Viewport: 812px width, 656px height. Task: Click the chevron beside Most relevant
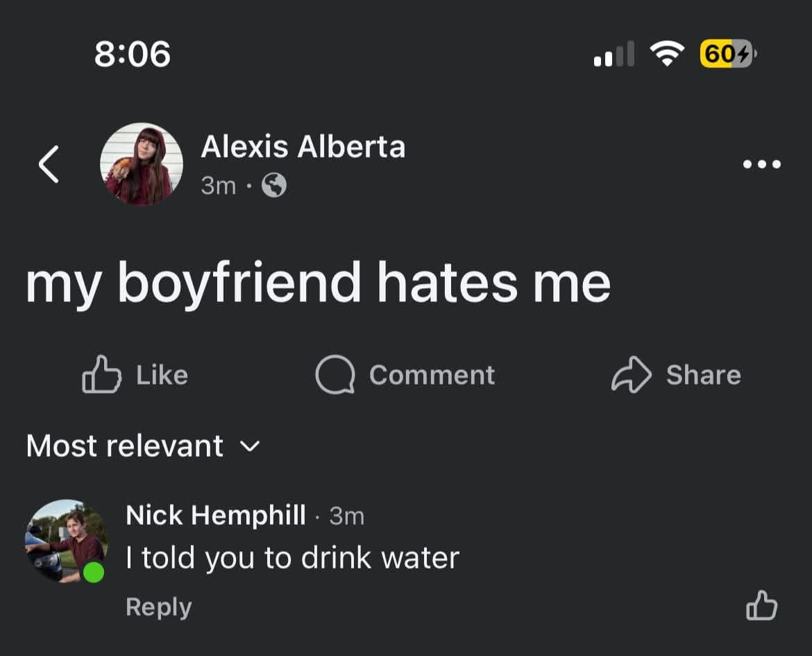click(x=250, y=446)
